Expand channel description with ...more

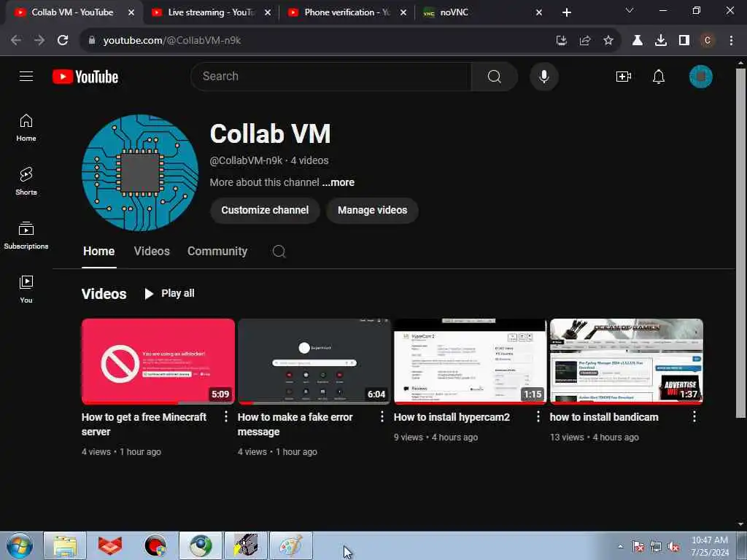338,182
